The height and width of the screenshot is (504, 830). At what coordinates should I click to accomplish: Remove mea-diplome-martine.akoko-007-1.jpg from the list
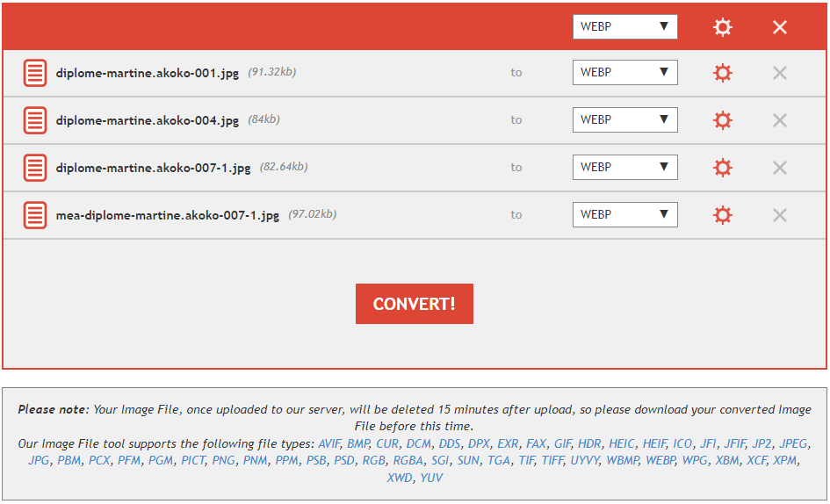click(780, 215)
